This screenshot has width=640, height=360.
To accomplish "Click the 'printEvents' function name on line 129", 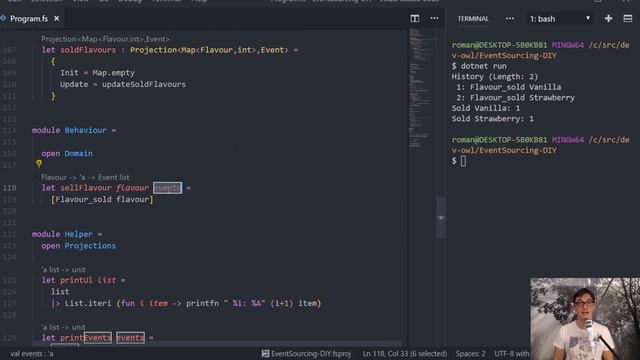I will click(x=86, y=338).
